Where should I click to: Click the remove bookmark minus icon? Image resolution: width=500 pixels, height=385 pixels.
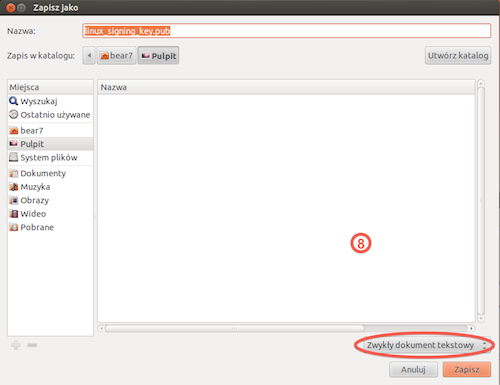(32, 345)
